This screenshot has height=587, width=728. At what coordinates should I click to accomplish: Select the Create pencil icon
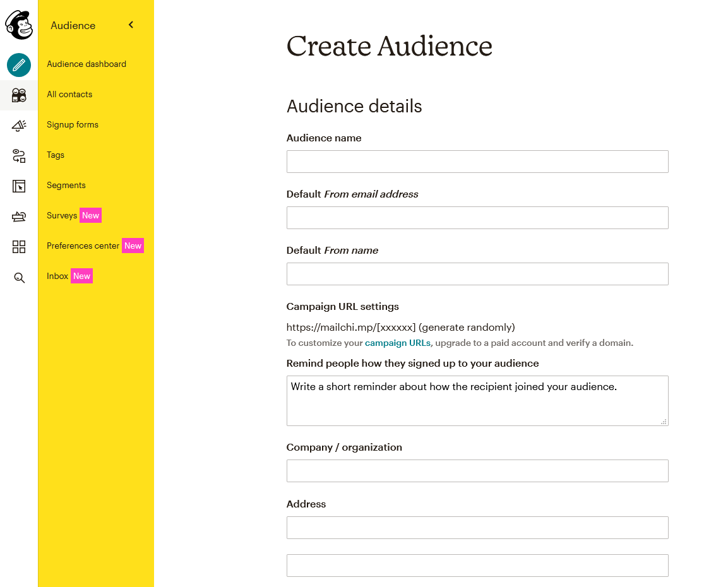tap(18, 65)
